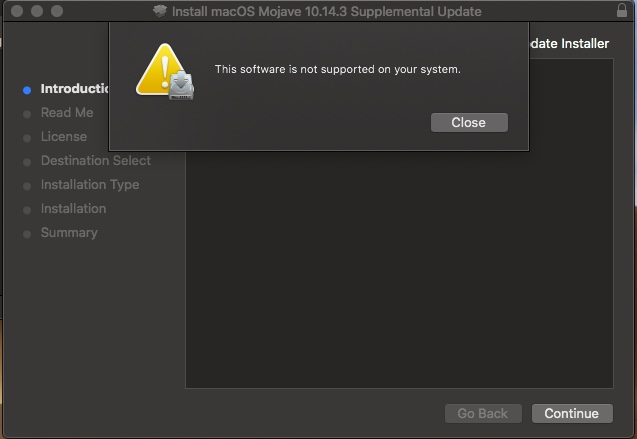Image resolution: width=637 pixels, height=439 pixels.
Task: Click the Destination Select step bullet
Action: pos(27,162)
